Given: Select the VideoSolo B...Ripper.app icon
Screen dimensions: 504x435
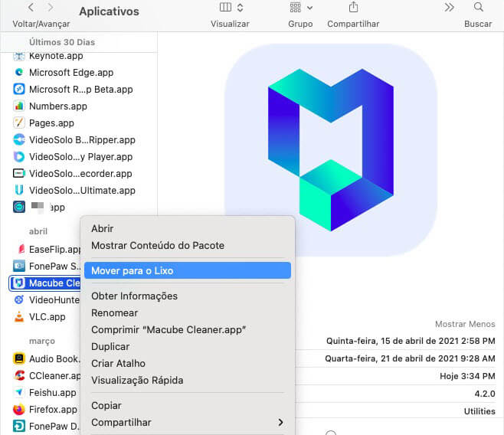Looking at the screenshot, I should point(19,139).
